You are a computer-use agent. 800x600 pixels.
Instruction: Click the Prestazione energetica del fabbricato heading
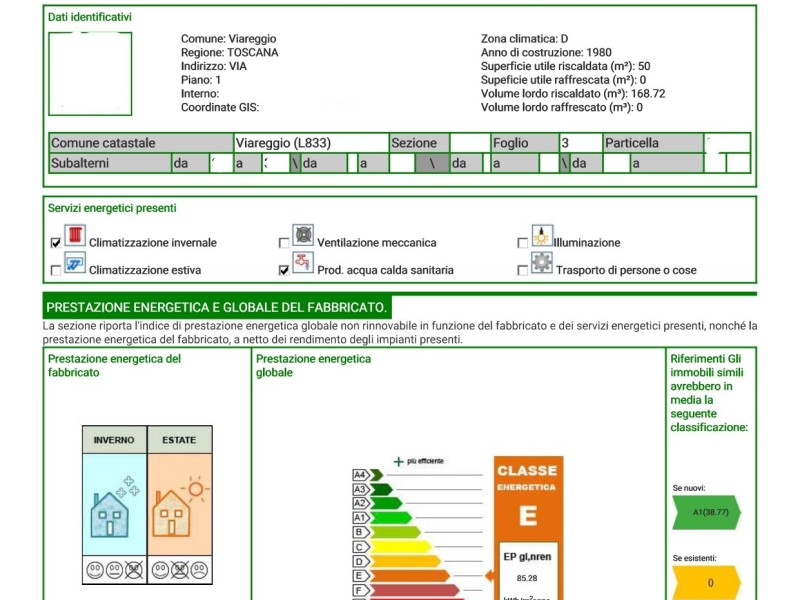tap(114, 366)
